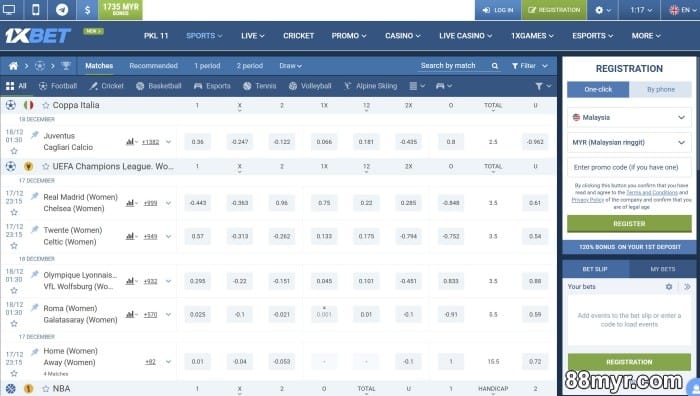Open +932 markets for Olympique Lyonnais

coord(150,281)
